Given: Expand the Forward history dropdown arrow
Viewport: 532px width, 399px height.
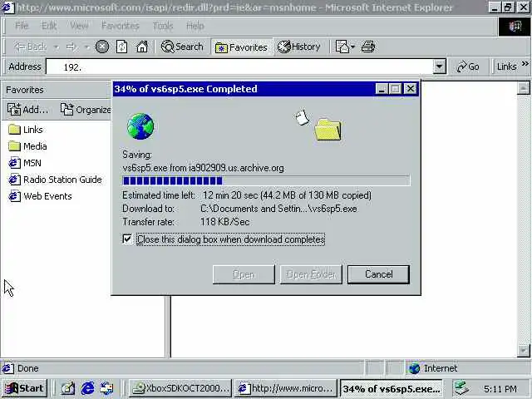Looking at the screenshot, I should pos(86,47).
